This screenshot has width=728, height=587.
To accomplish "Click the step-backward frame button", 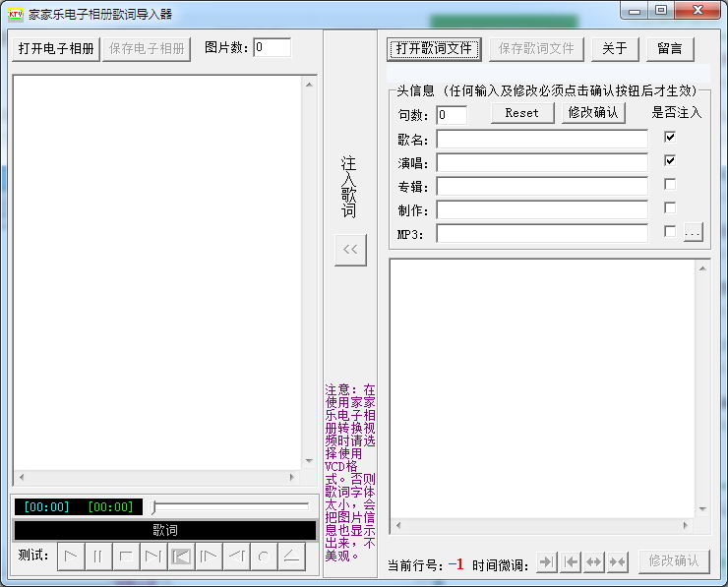I will [236, 557].
